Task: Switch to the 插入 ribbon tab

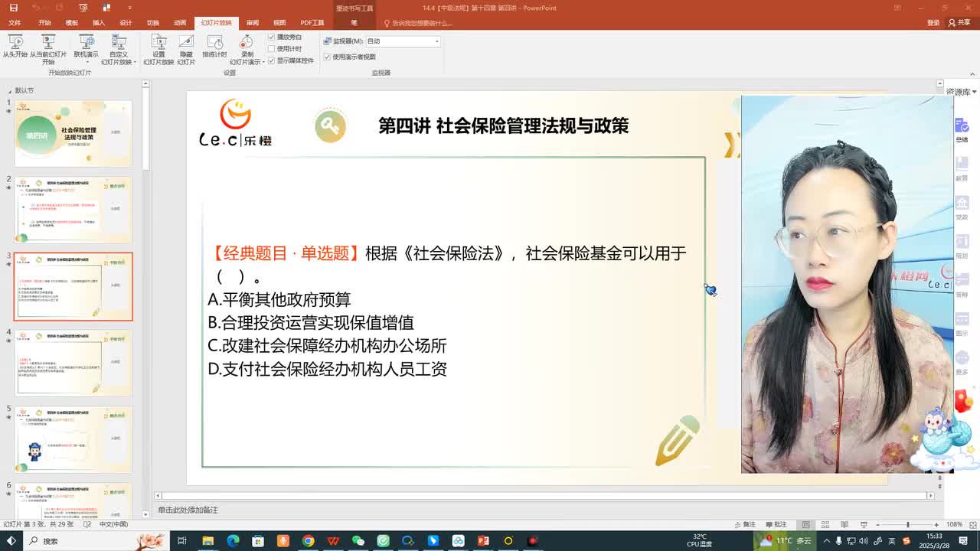Action: [99, 23]
